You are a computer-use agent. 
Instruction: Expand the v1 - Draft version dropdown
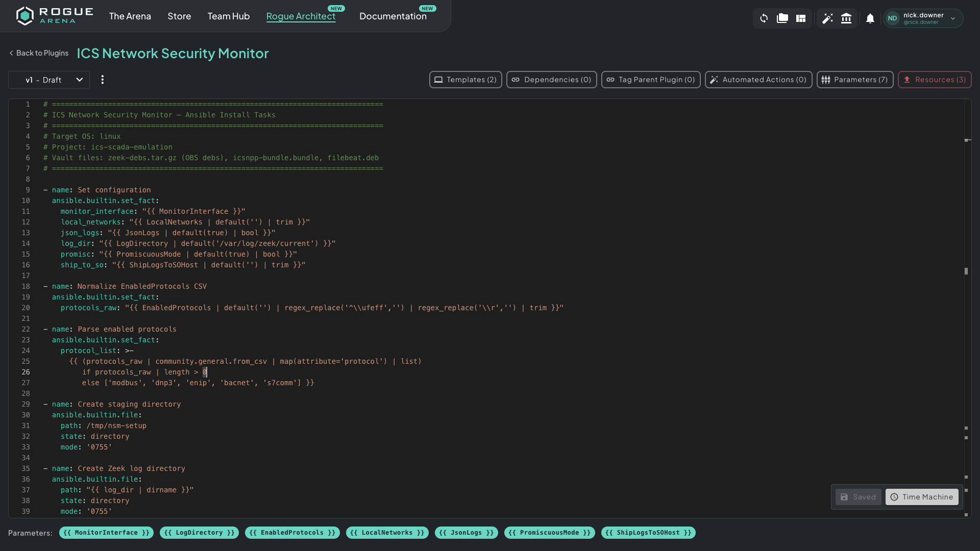(49, 80)
